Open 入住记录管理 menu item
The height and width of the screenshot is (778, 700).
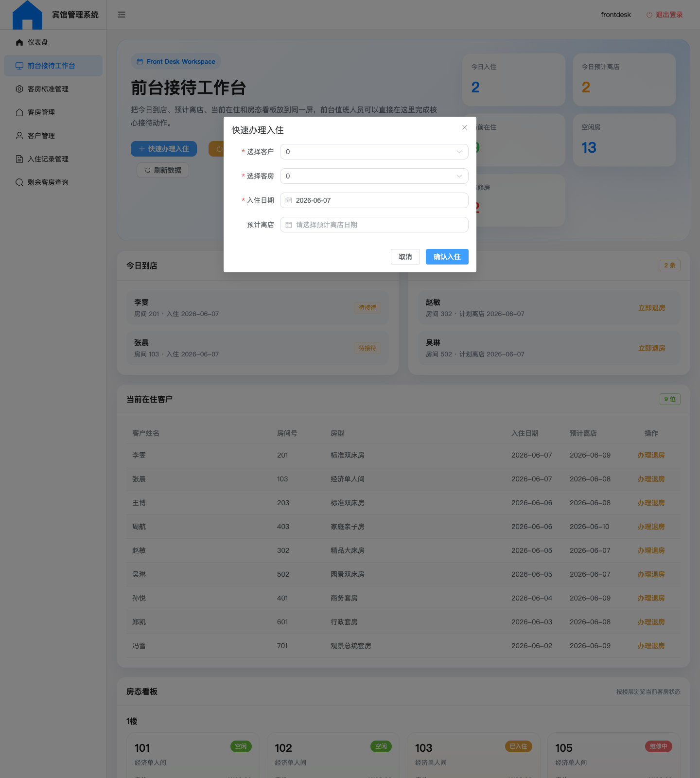(53, 159)
